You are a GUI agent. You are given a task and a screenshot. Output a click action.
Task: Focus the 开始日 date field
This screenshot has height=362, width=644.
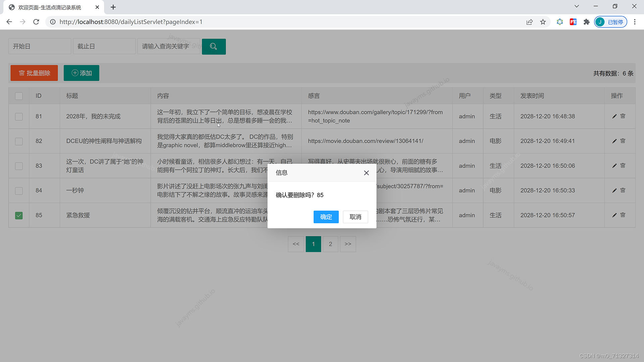40,46
